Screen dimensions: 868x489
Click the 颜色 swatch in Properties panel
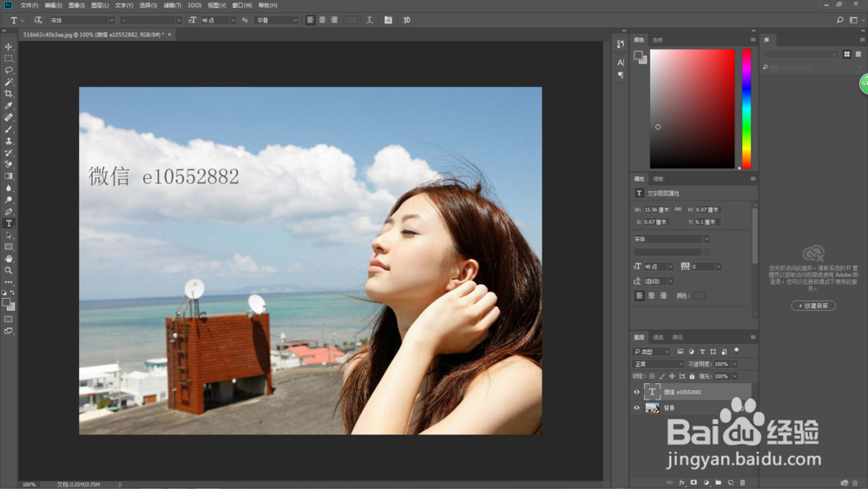pyautogui.click(x=699, y=295)
